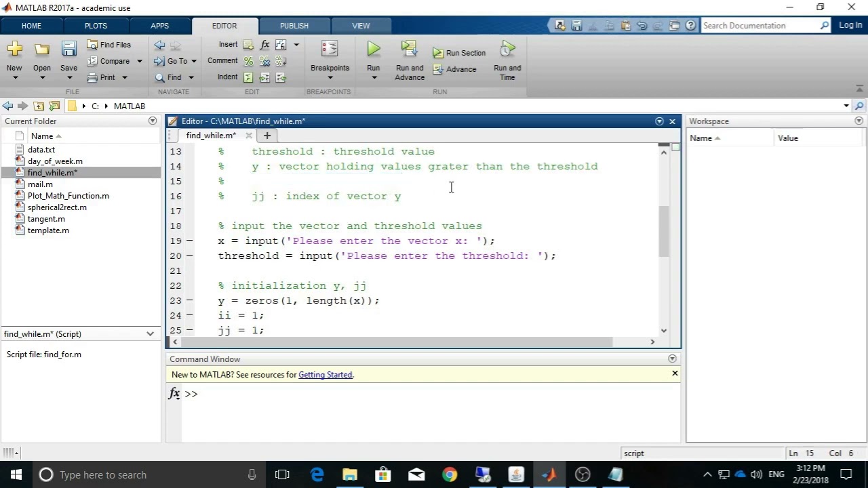Open Google Chrome from taskbar
The height and width of the screenshot is (488, 868).
click(450, 474)
